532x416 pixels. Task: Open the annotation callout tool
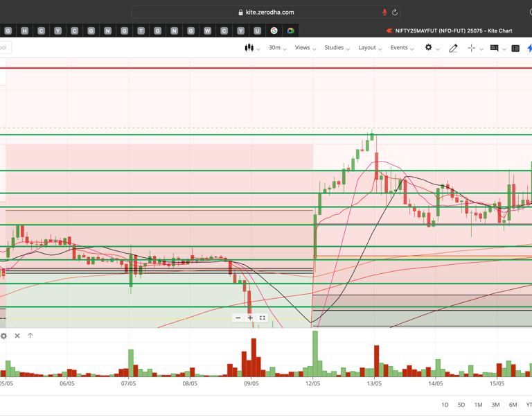[495, 49]
